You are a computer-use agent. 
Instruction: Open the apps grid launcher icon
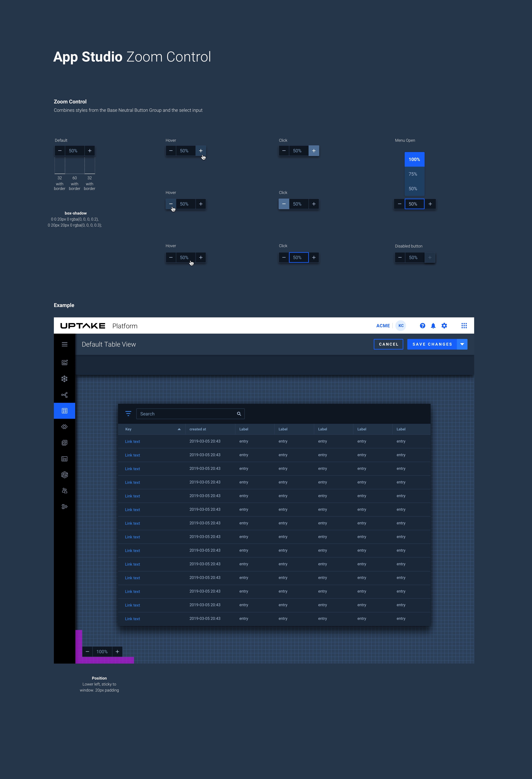(464, 326)
